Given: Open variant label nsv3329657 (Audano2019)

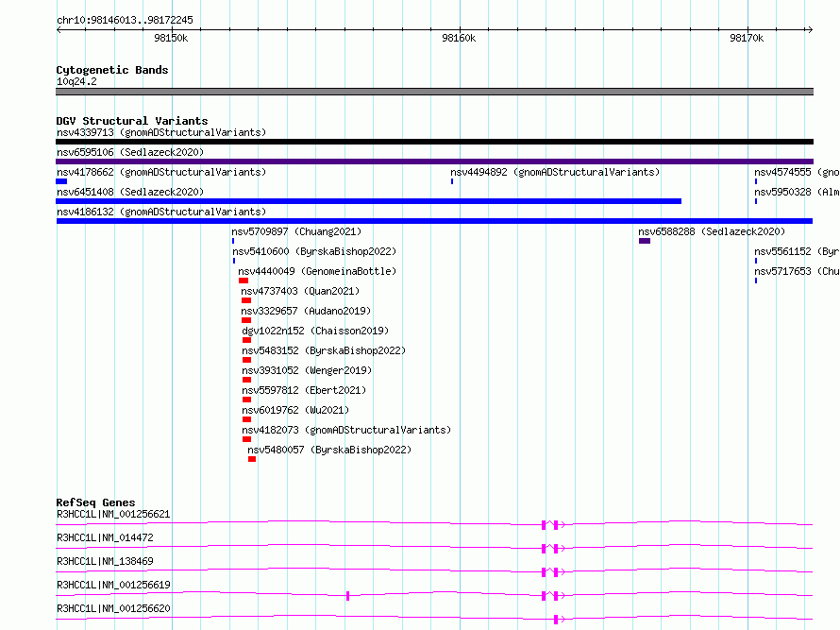Looking at the screenshot, I should coord(306,311).
